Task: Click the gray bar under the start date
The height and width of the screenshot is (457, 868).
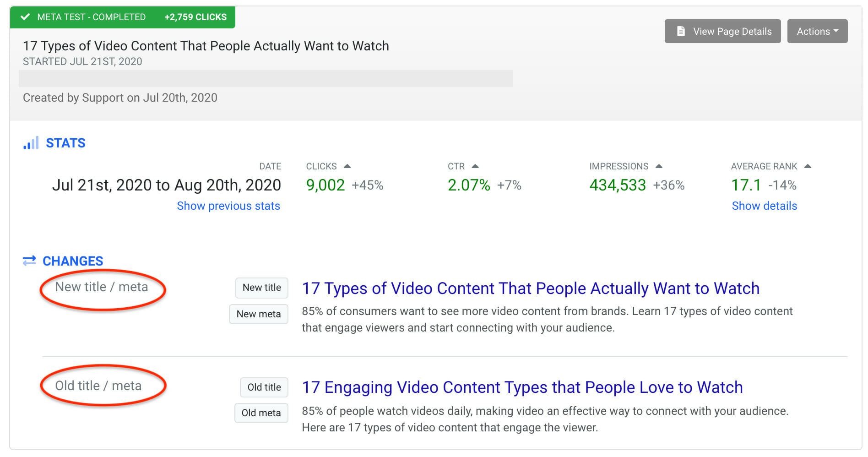Action: pyautogui.click(x=266, y=78)
